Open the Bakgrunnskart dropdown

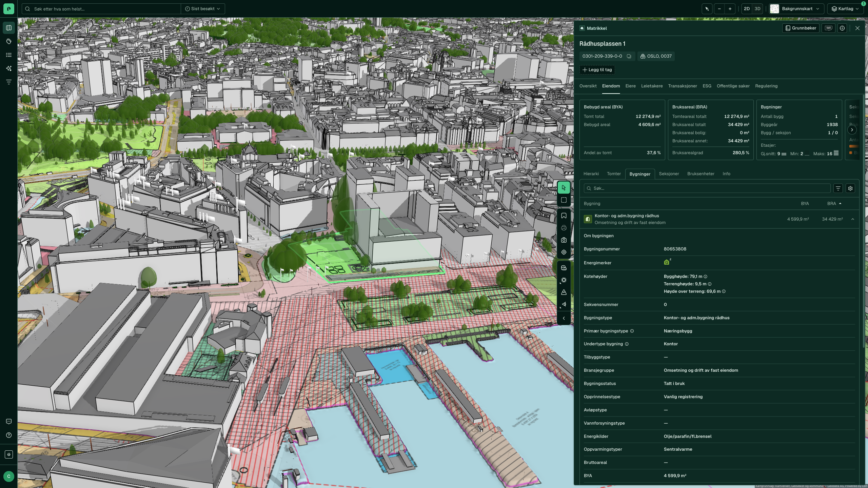pyautogui.click(x=797, y=9)
